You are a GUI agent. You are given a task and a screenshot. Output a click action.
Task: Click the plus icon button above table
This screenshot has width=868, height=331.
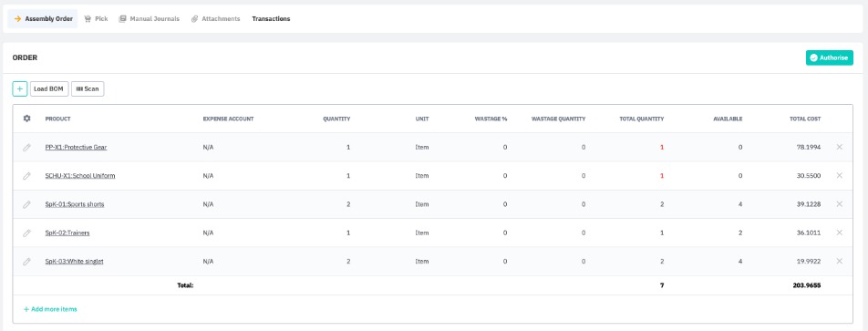click(20, 88)
